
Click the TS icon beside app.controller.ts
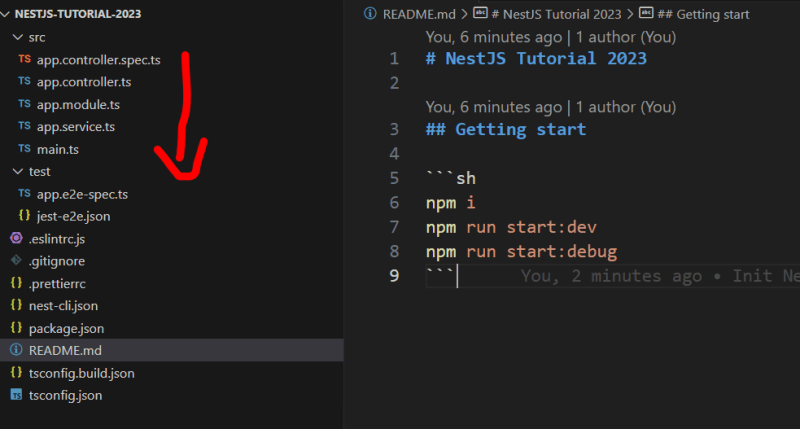coord(24,81)
